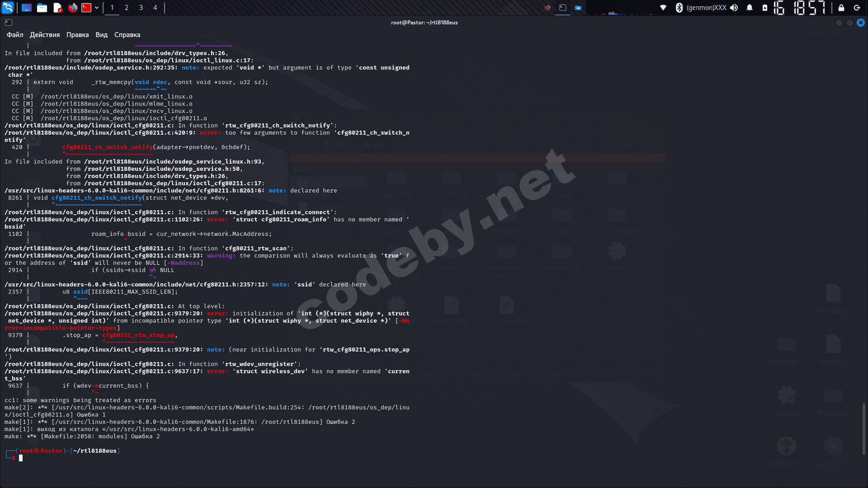Toggle the screen lock tray icon
The height and width of the screenshot is (488, 868).
tap(840, 8)
